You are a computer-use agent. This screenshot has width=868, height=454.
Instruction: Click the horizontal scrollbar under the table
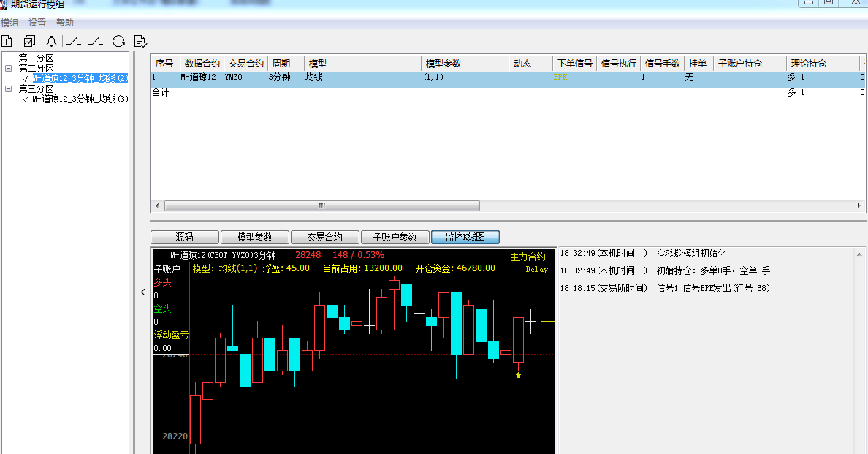[321, 206]
